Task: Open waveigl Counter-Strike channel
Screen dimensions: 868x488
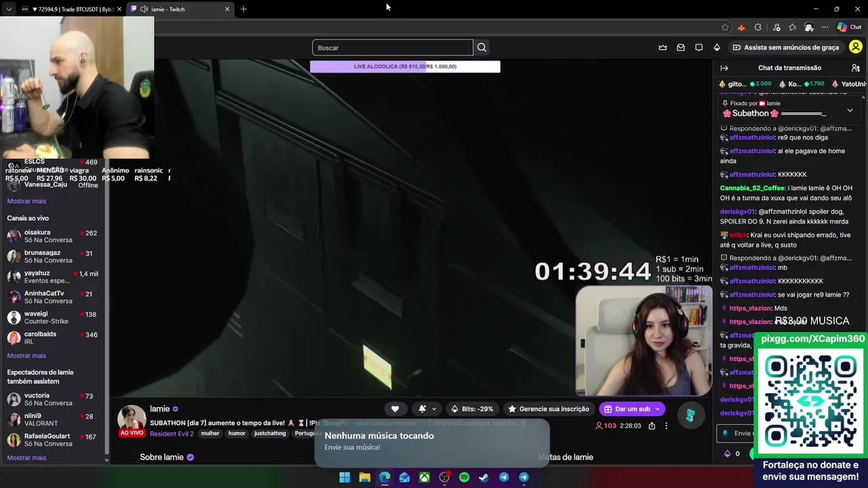Action: pyautogui.click(x=53, y=318)
